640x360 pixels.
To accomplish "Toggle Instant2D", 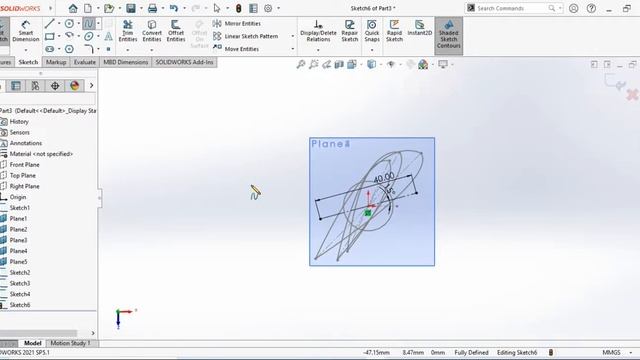I will click(420, 28).
